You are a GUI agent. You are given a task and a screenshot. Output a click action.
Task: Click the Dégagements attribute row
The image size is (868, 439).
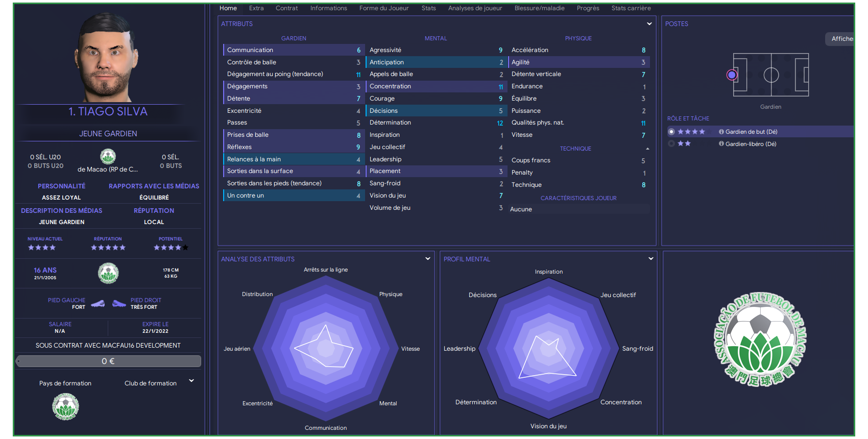click(x=294, y=86)
